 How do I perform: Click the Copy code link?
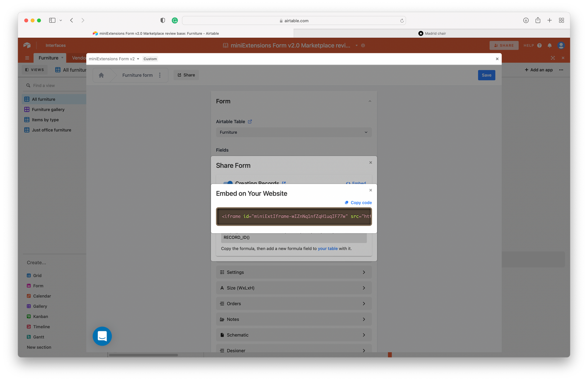coord(358,203)
